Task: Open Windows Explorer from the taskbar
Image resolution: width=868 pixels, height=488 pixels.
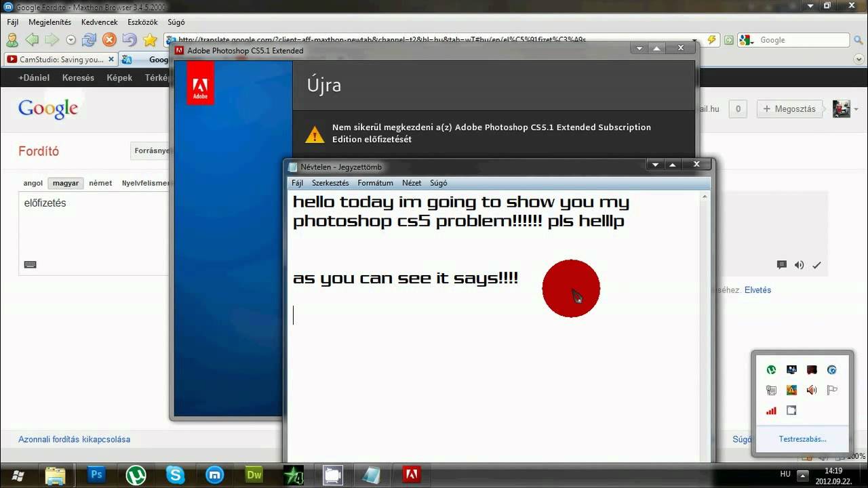Action: point(56,474)
